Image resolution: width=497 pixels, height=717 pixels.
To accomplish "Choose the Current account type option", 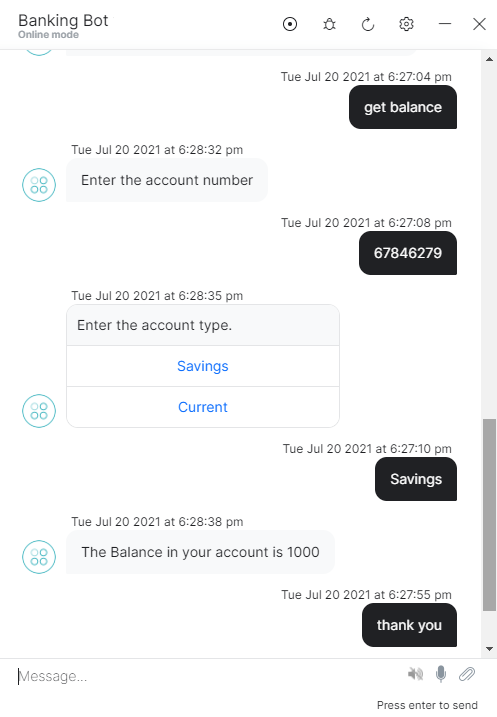I will [203, 407].
